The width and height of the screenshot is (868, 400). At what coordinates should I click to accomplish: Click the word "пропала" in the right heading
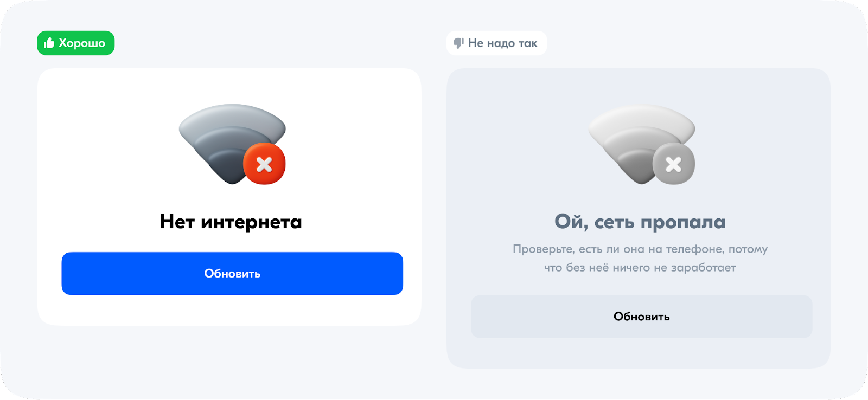tap(682, 222)
